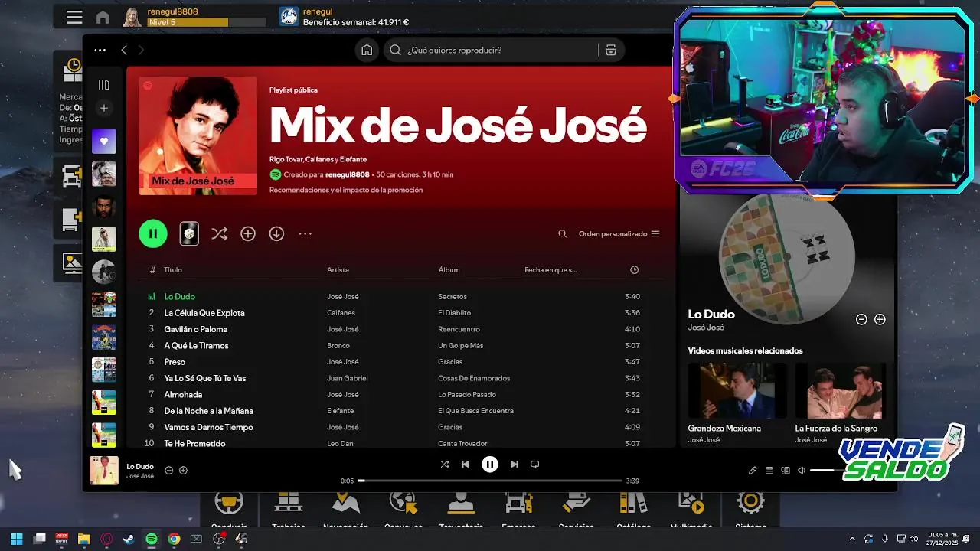Viewport: 980px width, 551px height.
Task: Open Your Library icon in Spotify sidebar
Action: click(x=104, y=85)
